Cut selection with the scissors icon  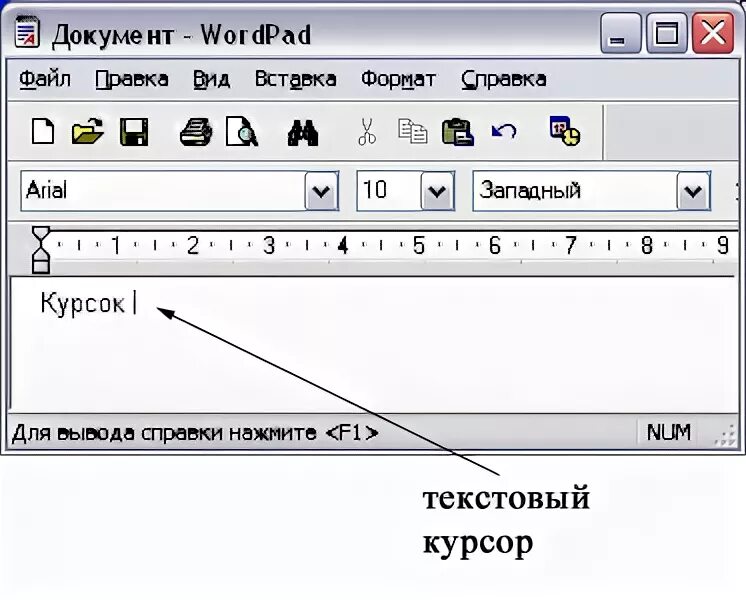click(x=367, y=132)
